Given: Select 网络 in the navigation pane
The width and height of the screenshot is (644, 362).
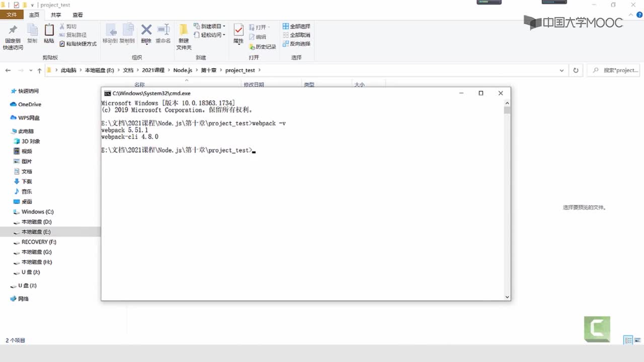Looking at the screenshot, I should tap(20, 299).
